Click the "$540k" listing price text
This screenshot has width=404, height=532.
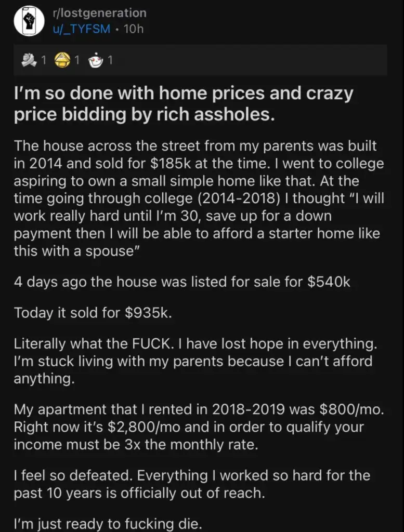point(329,282)
